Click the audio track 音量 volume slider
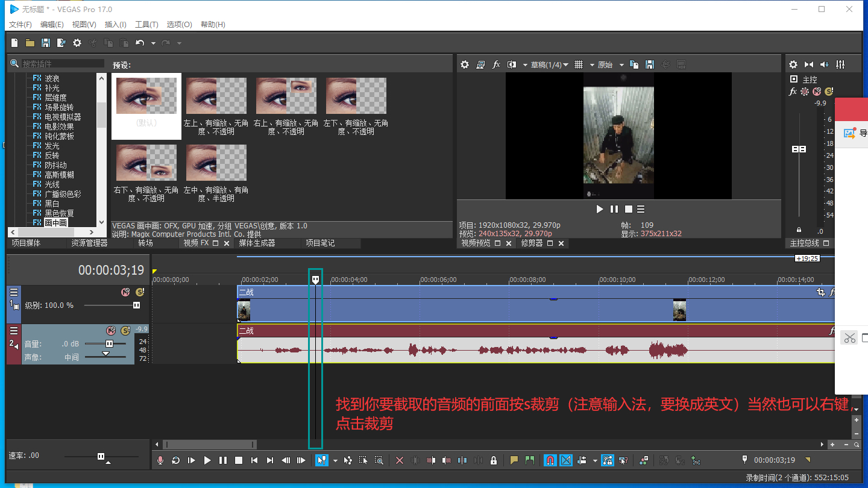868x488 pixels. 109,344
